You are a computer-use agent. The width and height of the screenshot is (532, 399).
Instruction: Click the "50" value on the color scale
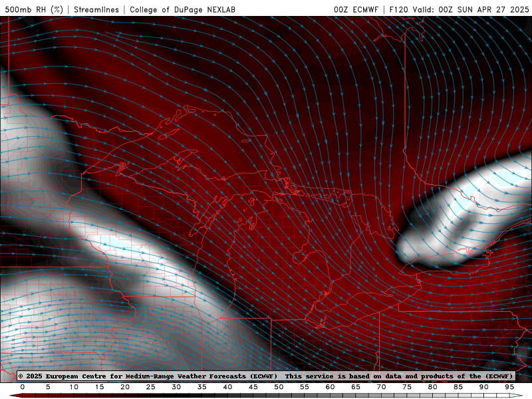point(279,387)
